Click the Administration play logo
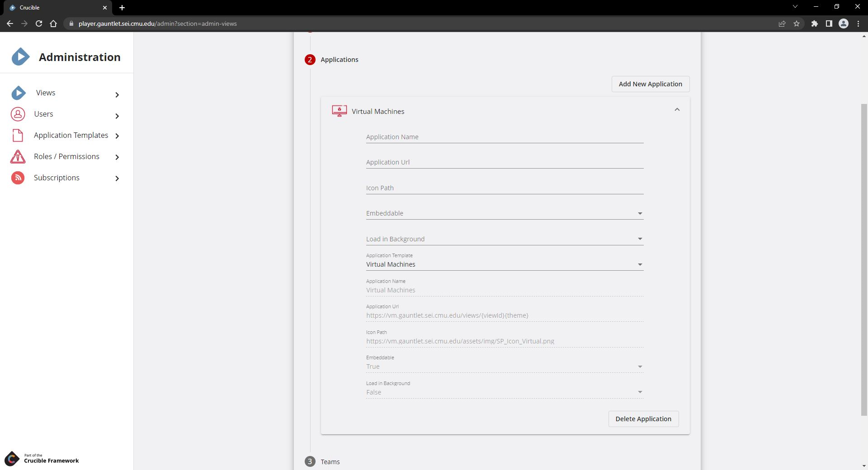The width and height of the screenshot is (868, 470). click(20, 56)
